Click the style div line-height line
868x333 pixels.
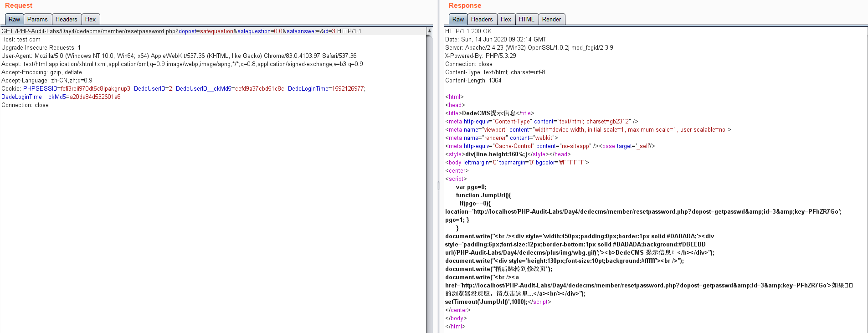pyautogui.click(x=508, y=154)
